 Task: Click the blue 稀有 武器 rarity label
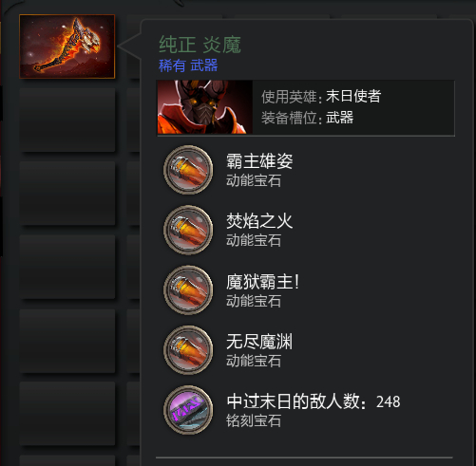click(x=188, y=65)
